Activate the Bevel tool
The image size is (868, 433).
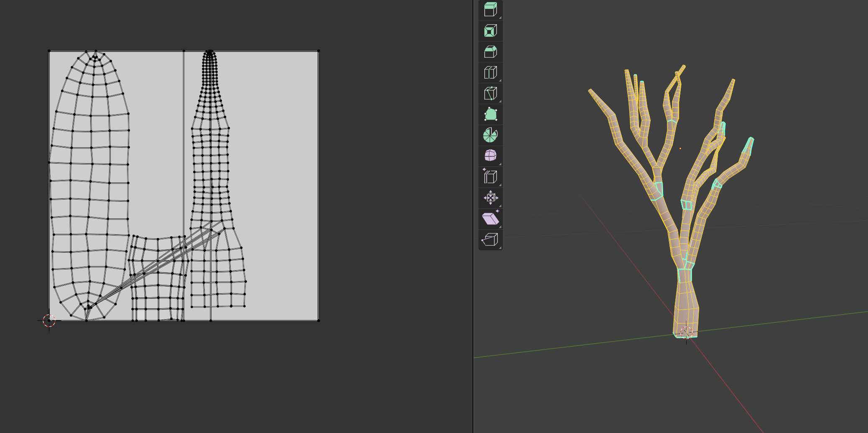(490, 52)
